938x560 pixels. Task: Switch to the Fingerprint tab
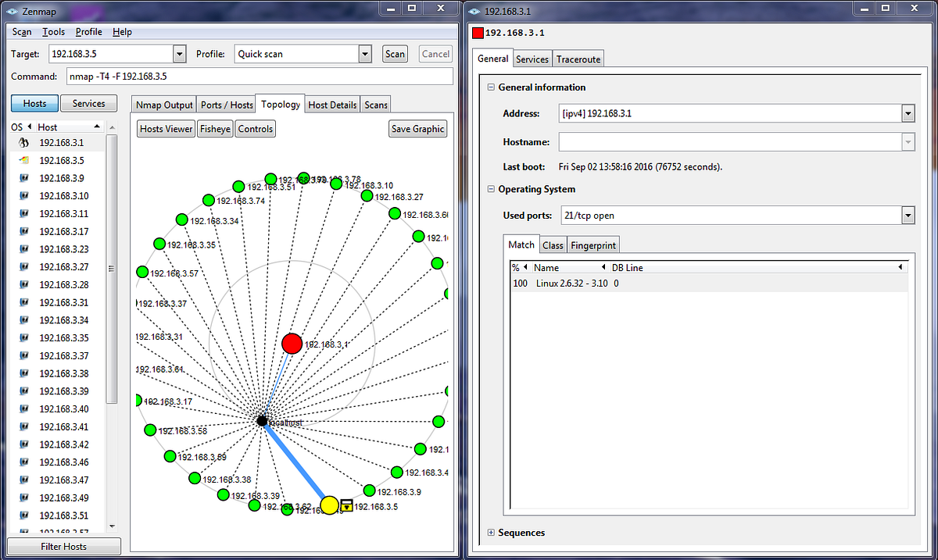pyautogui.click(x=593, y=245)
